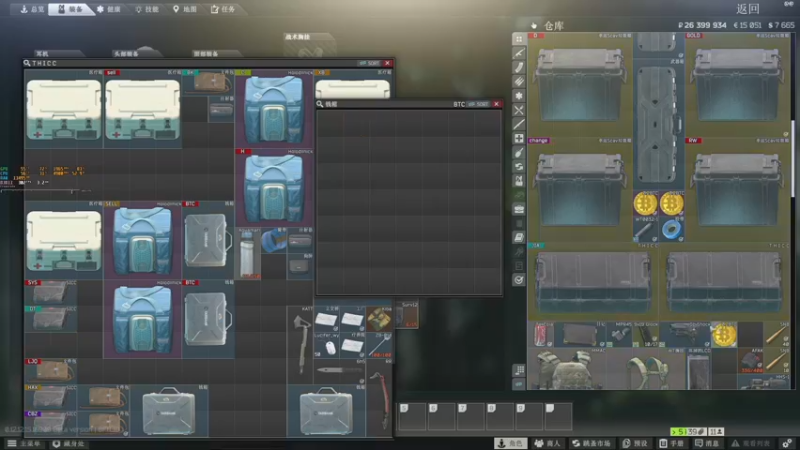Viewport: 800px width, 450px height.
Task: Click the rouble balance 26 399 934
Action: [x=702, y=25]
